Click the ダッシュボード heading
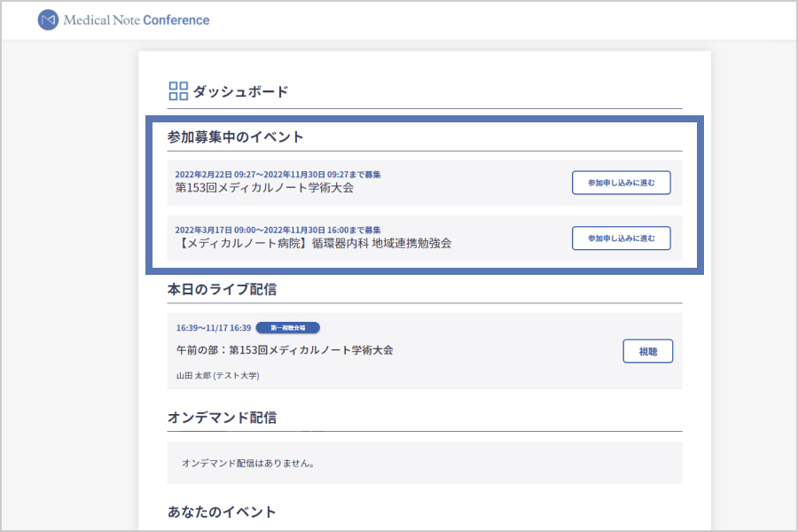 240,91
